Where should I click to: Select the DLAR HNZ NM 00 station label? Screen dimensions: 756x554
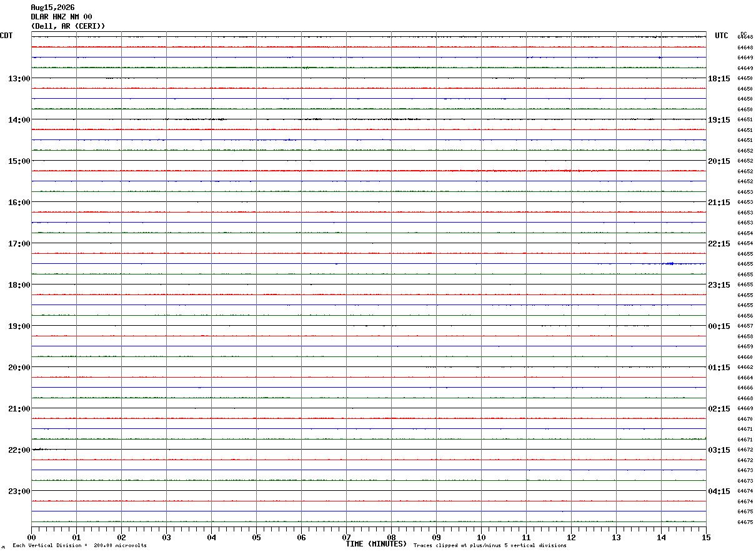(61, 17)
